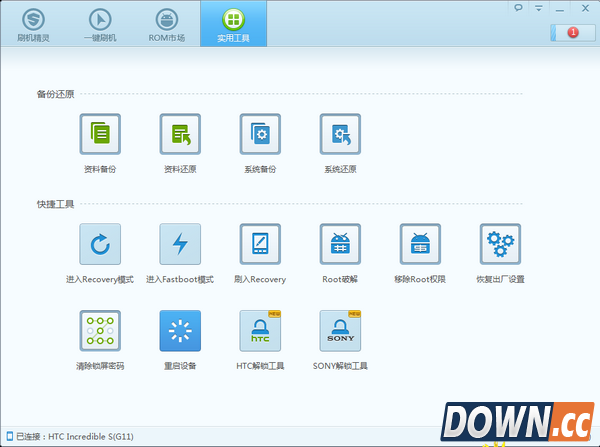Choose 恢复出厂设置 factory reset gears icon
The width and height of the screenshot is (600, 447).
pos(500,244)
